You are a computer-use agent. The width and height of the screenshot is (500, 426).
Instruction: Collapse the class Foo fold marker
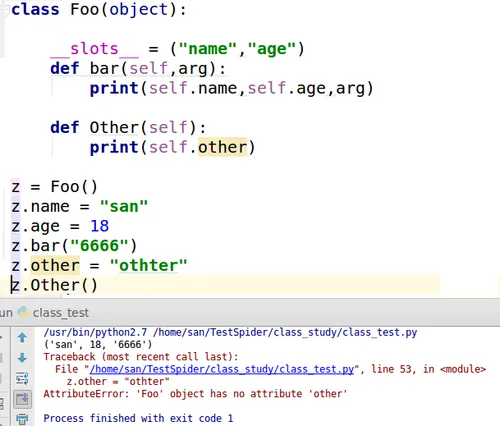(x=6, y=10)
